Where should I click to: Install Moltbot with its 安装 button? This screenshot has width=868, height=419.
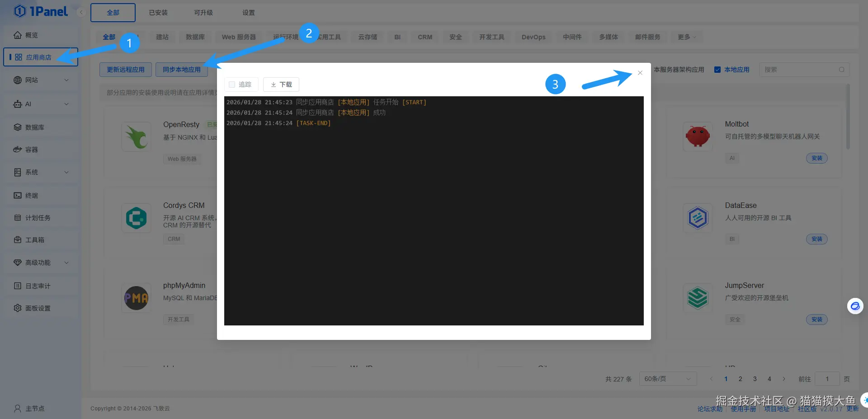817,158
